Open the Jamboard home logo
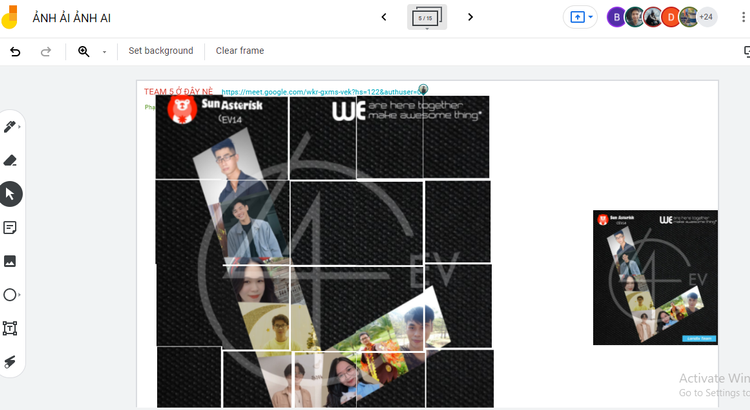Screen dimensions: 750x410 pyautogui.click(x=10, y=17)
